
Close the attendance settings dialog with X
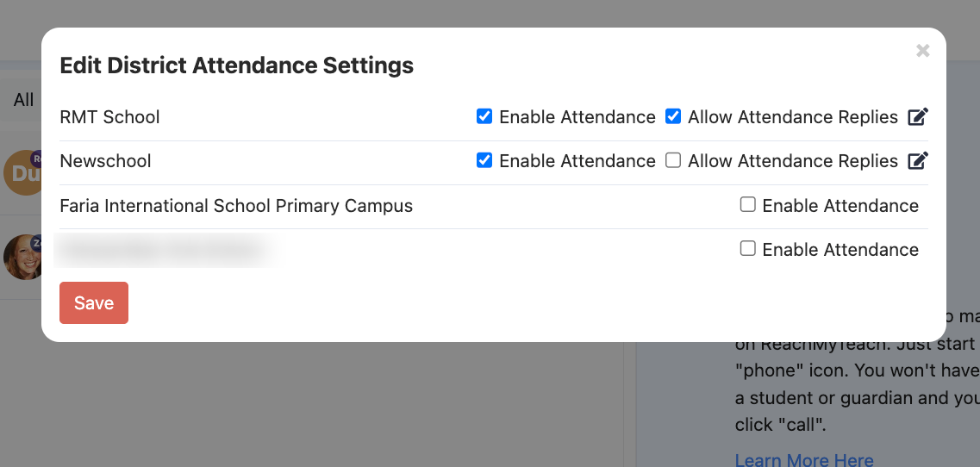pos(923,51)
